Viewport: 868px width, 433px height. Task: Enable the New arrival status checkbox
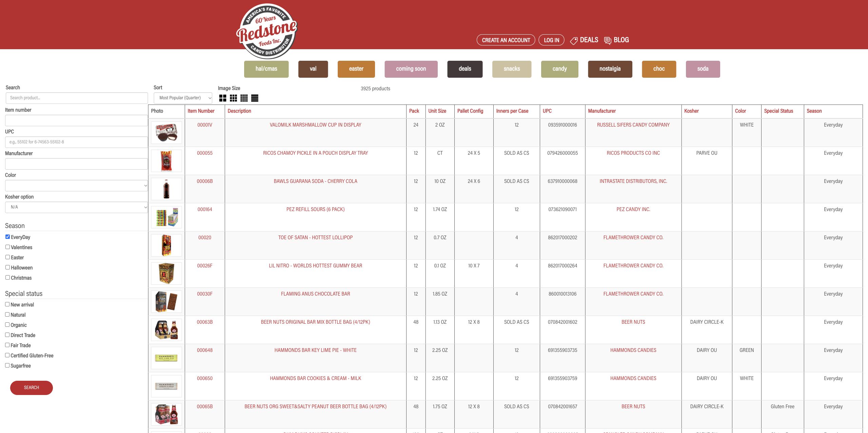click(x=7, y=304)
